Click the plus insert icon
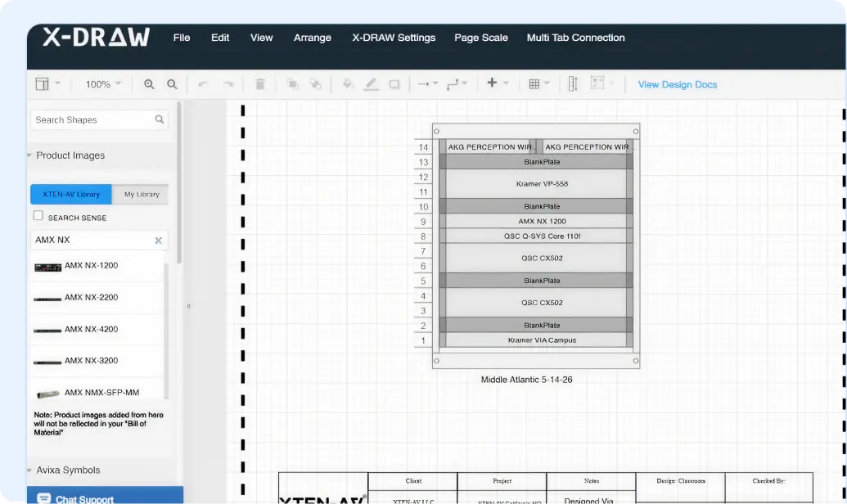The width and height of the screenshot is (847, 504). pos(492,83)
